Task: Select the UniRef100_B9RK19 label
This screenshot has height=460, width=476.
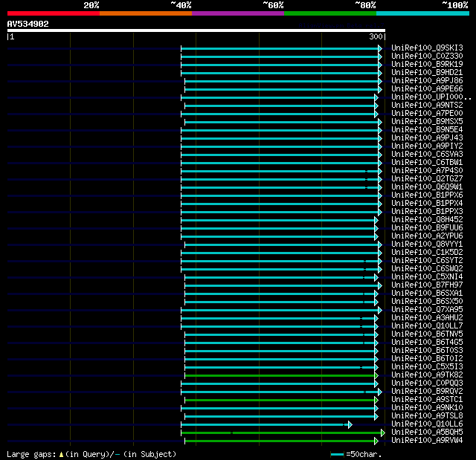Action: point(427,65)
